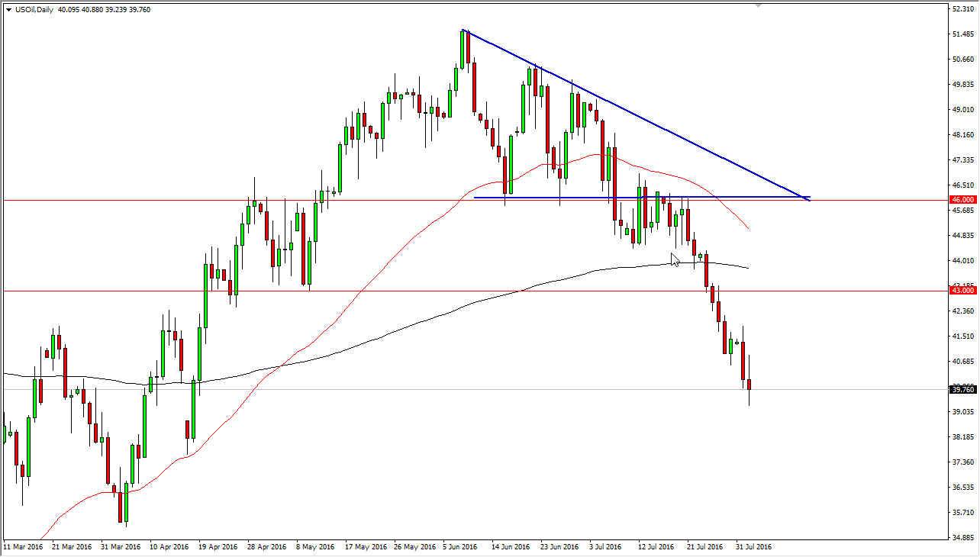Click the 52.310 price axis label
980x557 pixels.
(x=963, y=9)
